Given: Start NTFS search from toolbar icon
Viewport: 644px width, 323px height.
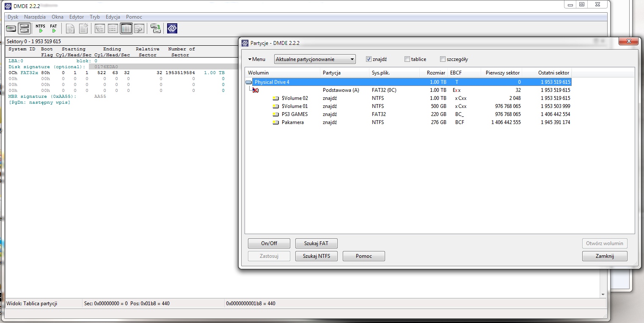Looking at the screenshot, I should (x=40, y=29).
